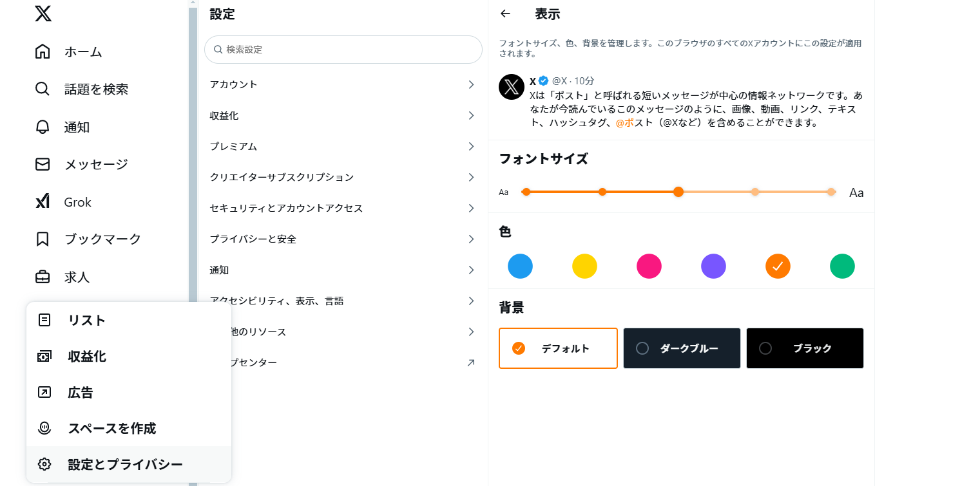Click the notifications bell icon
The image size is (980, 486).
(x=43, y=127)
